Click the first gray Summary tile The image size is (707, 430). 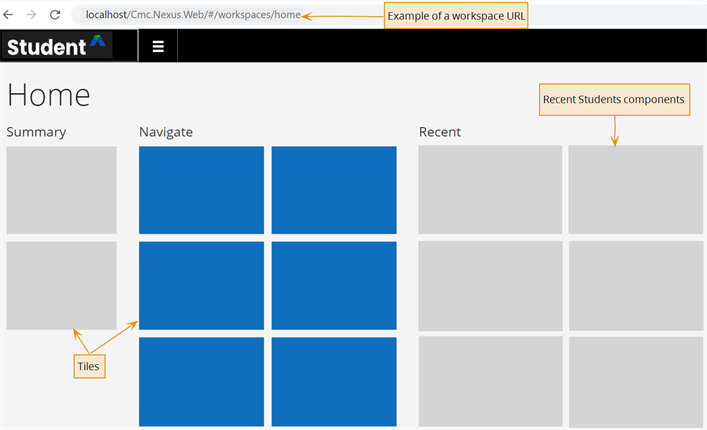(x=61, y=190)
